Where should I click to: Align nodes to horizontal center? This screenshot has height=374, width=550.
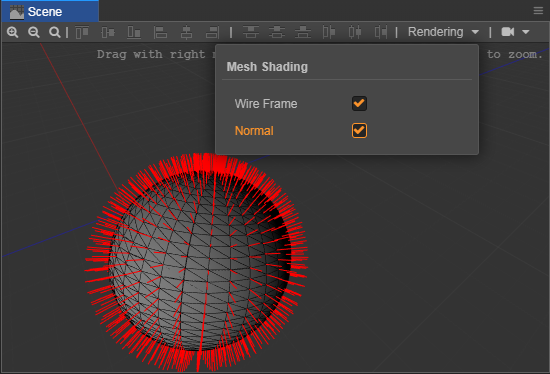186,32
